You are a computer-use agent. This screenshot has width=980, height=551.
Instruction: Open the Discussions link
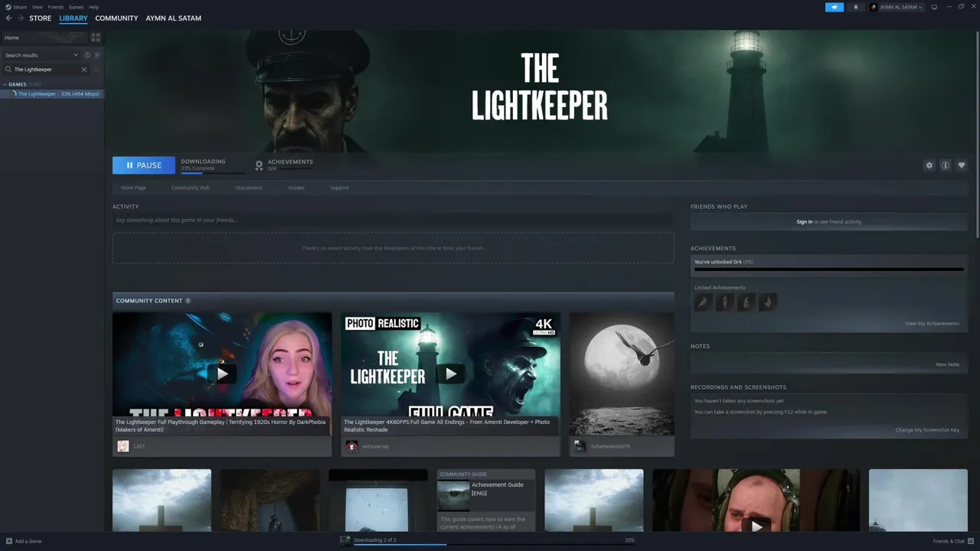pyautogui.click(x=249, y=187)
